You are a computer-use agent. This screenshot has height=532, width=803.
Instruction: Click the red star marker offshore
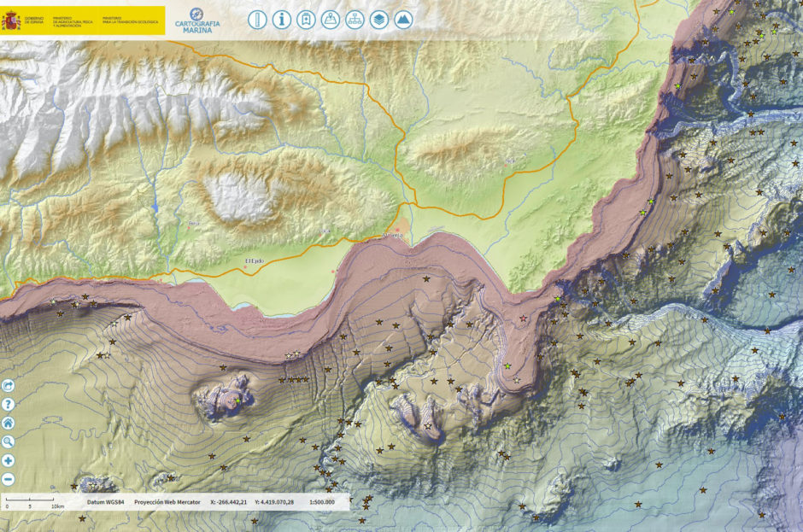[x=524, y=319]
